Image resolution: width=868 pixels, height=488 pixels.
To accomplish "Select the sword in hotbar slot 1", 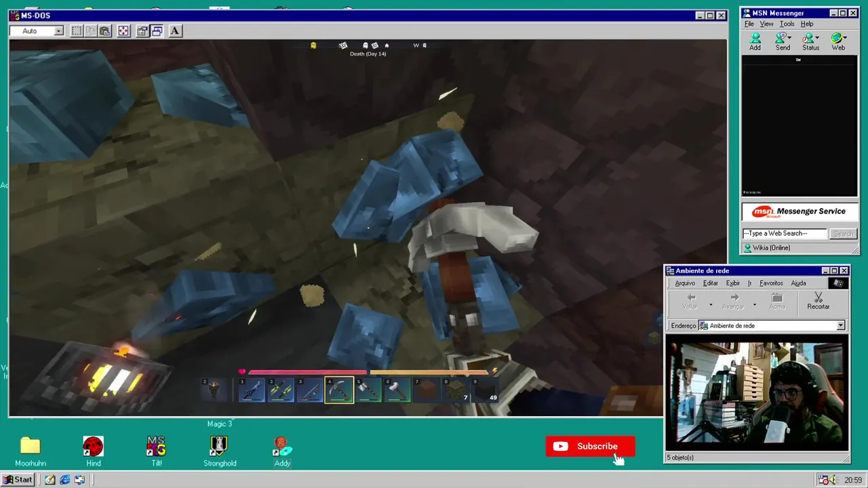I will [252, 390].
